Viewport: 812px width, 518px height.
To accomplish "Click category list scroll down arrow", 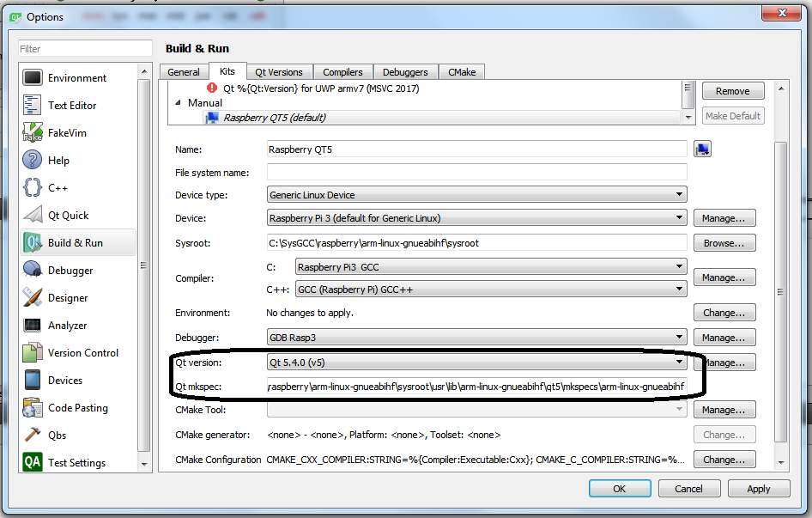I will pyautogui.click(x=144, y=464).
